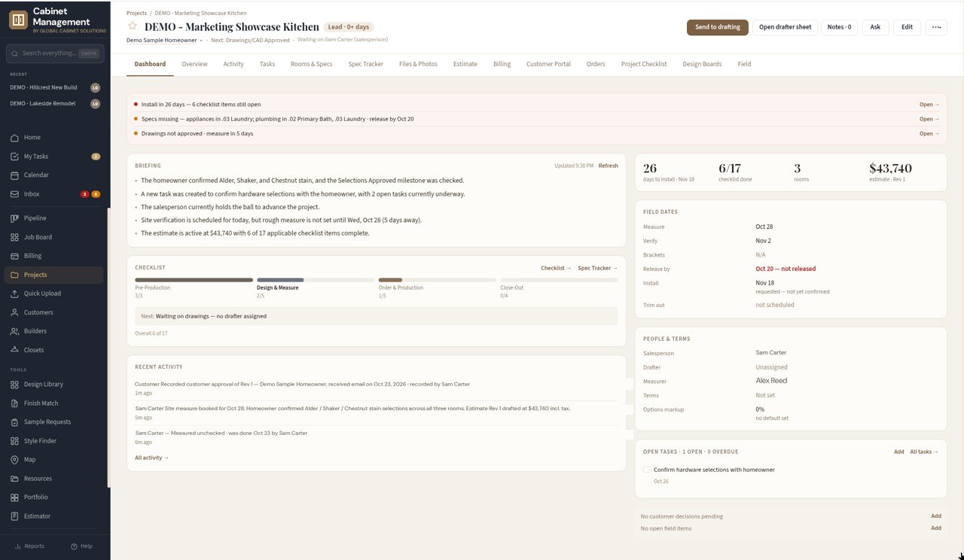964x560 pixels.
Task: Click the Estimator icon in the sidebar
Action: pyautogui.click(x=15, y=516)
